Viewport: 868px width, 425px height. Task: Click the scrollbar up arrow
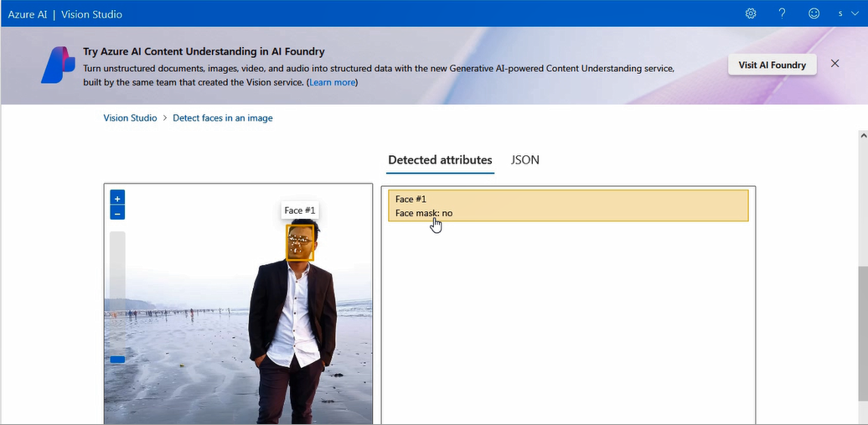coord(863,135)
